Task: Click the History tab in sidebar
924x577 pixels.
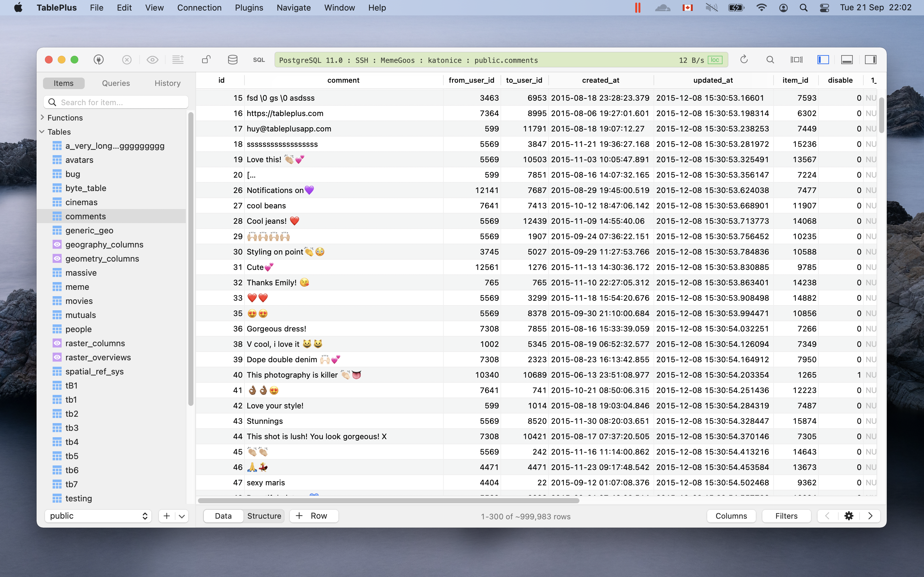Action: point(167,83)
